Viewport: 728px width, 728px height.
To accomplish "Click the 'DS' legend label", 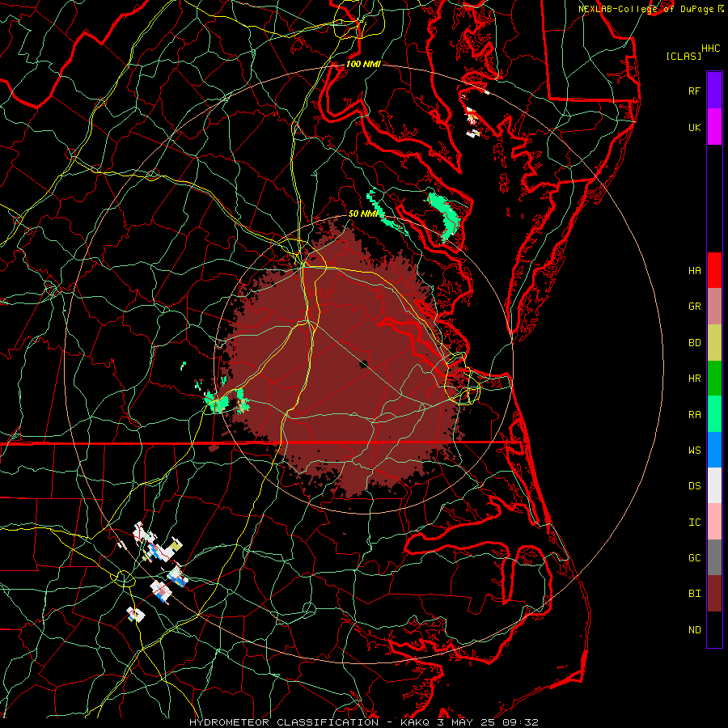I will (694, 486).
